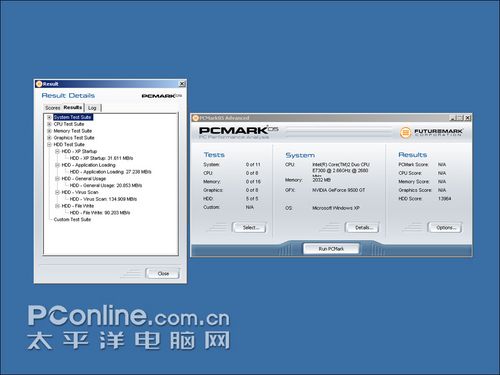Click the Run PCMark button
The width and height of the screenshot is (500, 375).
(x=331, y=249)
